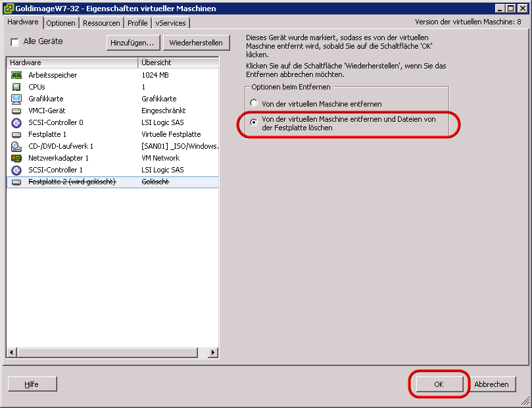This screenshot has height=408, width=532.
Task: Choose 'Von der virtuellen Maschine entfernen' option
Action: (x=254, y=104)
